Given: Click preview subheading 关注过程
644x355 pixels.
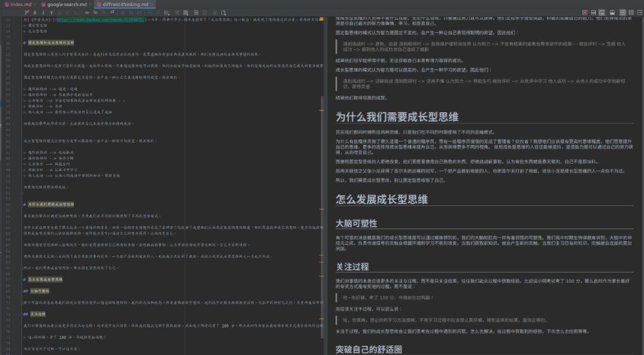Looking at the screenshot, I should (352, 267).
